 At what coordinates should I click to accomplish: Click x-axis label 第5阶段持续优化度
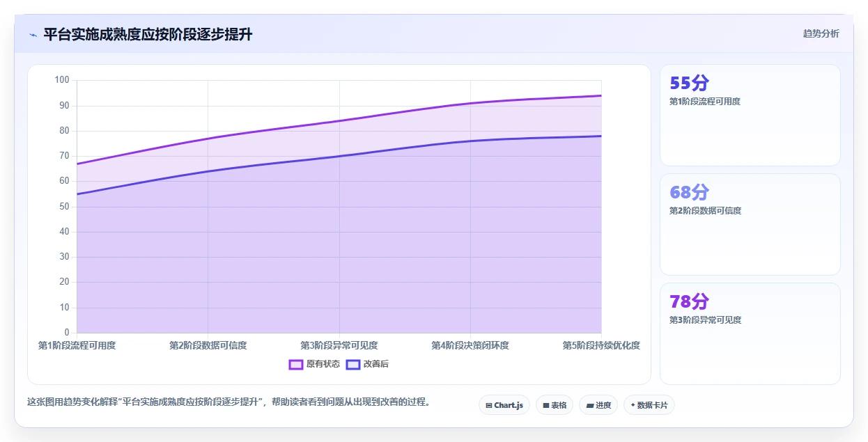tap(601, 345)
